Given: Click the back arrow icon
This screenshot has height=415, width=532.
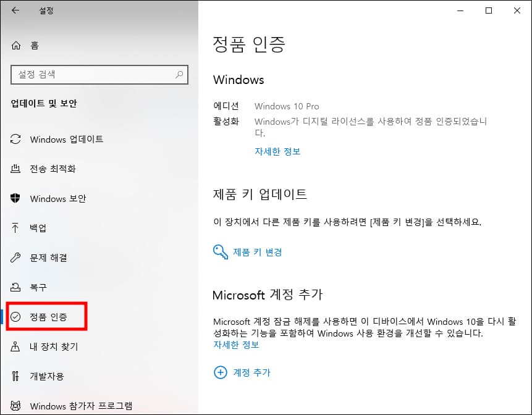Looking at the screenshot, I should point(15,10).
